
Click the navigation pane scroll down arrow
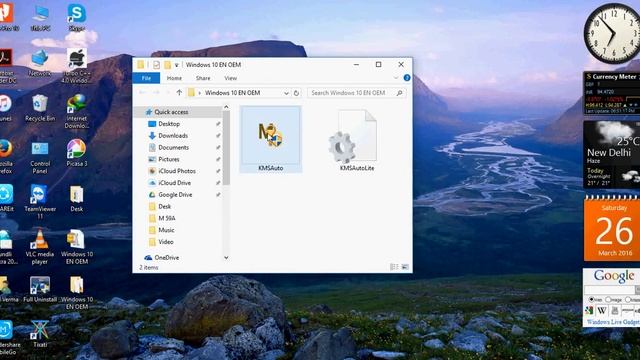tap(226, 258)
